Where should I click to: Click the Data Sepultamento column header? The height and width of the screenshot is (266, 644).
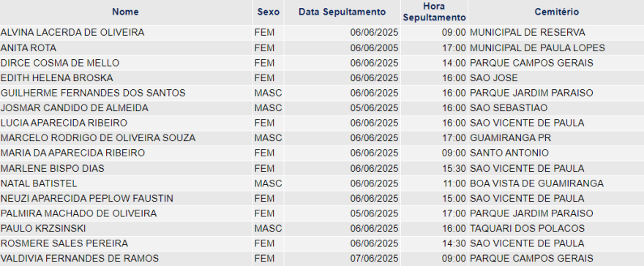click(x=342, y=12)
